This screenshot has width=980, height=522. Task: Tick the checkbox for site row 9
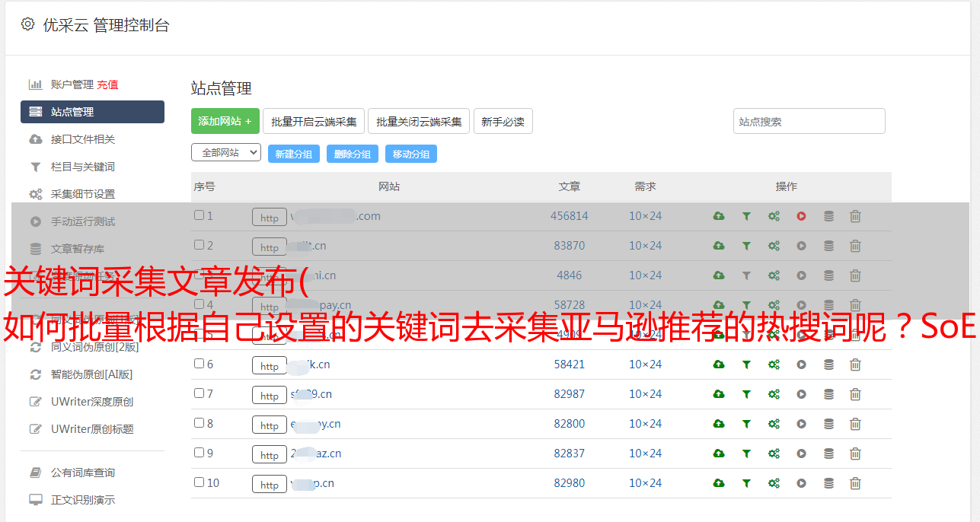point(199,453)
